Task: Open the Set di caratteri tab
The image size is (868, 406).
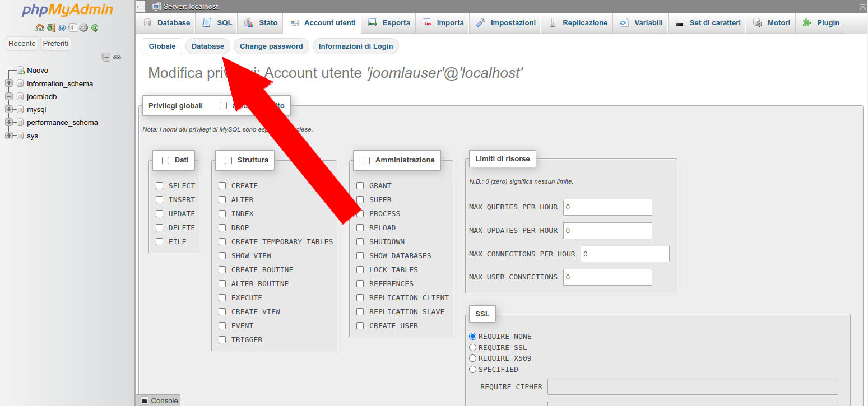Action: [708, 23]
